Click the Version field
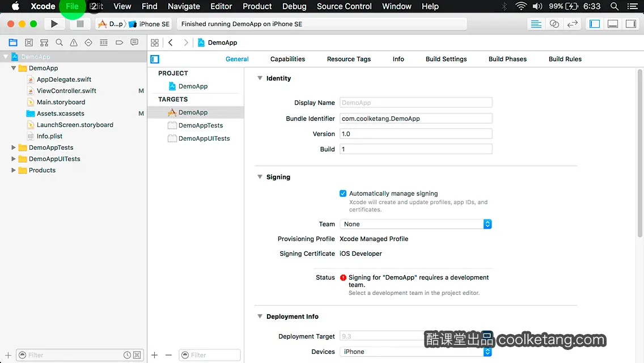This screenshot has height=363, width=644. tap(416, 134)
